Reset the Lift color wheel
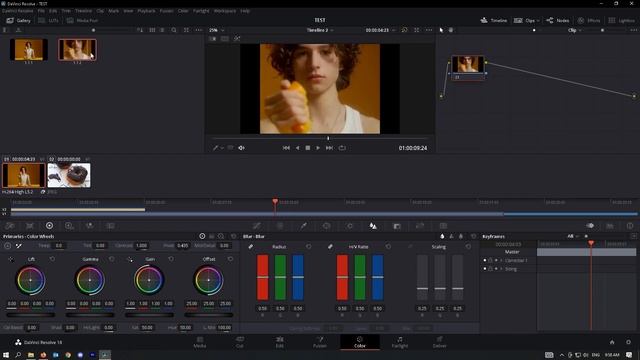 point(52,259)
